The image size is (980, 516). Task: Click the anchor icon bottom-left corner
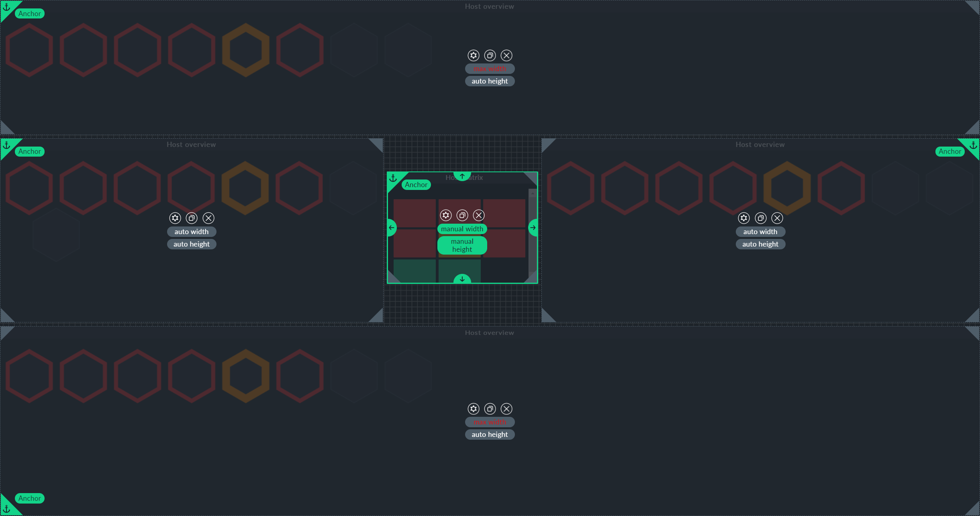[6, 507]
